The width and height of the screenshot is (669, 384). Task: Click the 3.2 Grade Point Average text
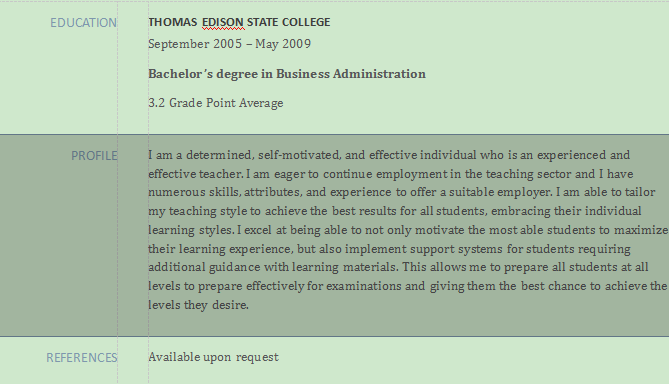[x=215, y=103]
